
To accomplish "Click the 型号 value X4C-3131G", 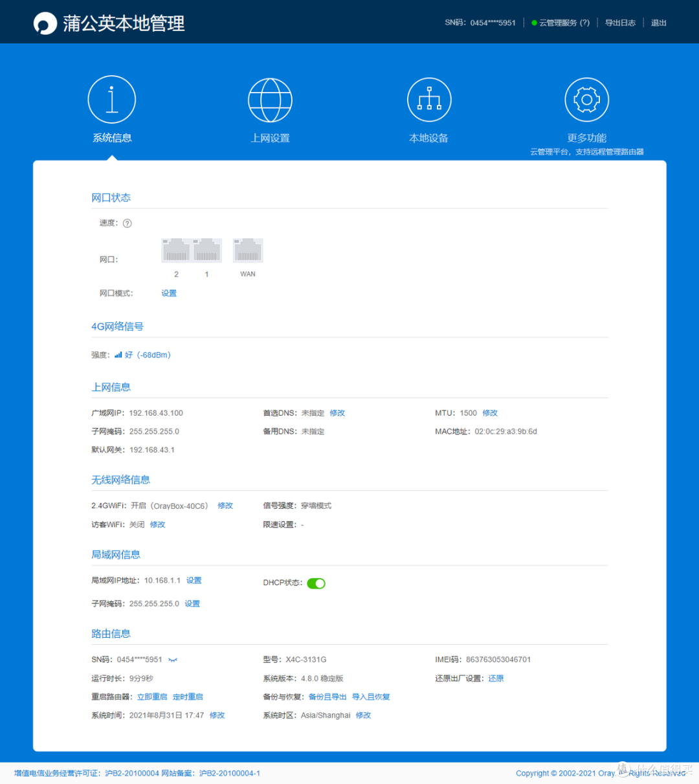I will 306,660.
